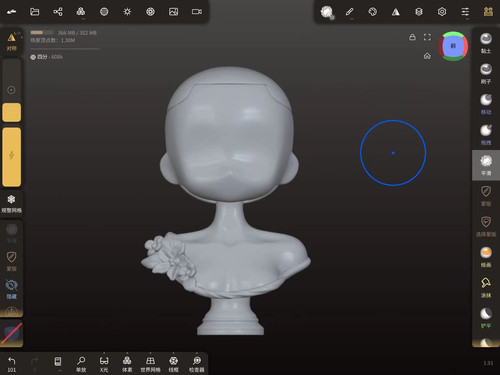Enter fullscreen with expand icon
500x375 pixels.
point(427,37)
